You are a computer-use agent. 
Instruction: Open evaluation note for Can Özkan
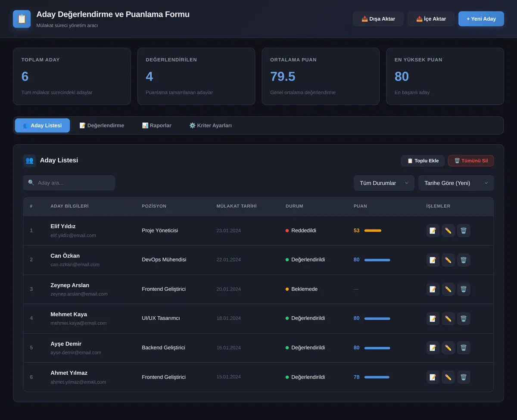[x=433, y=260]
